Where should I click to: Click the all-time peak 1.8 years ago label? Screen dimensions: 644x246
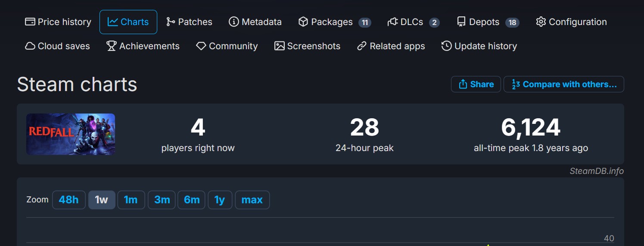tap(531, 148)
